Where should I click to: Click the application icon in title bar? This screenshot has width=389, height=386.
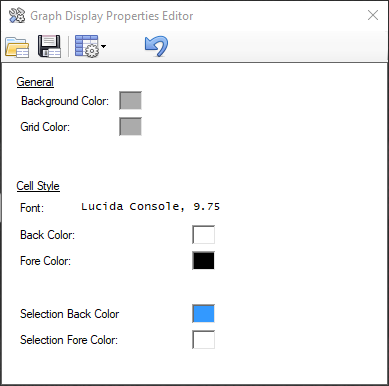coord(17,15)
